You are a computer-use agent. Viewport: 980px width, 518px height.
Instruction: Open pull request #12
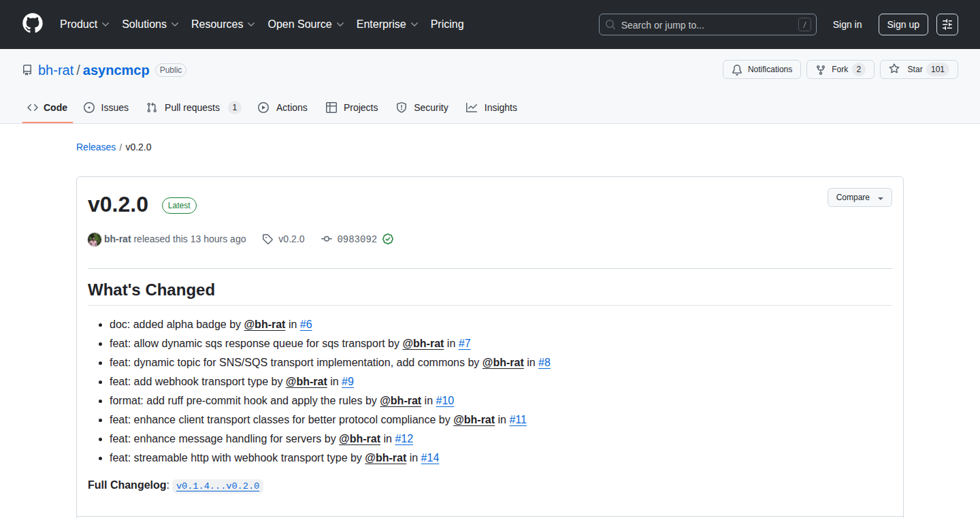(404, 438)
